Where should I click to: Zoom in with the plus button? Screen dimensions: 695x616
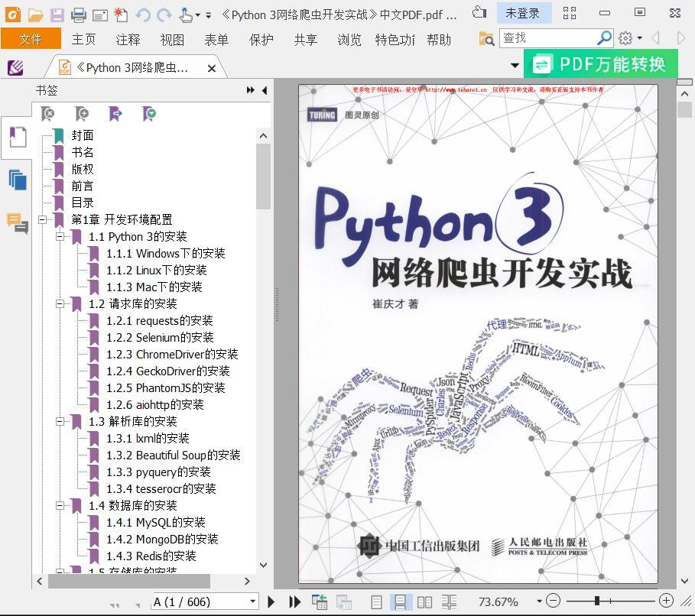666,601
